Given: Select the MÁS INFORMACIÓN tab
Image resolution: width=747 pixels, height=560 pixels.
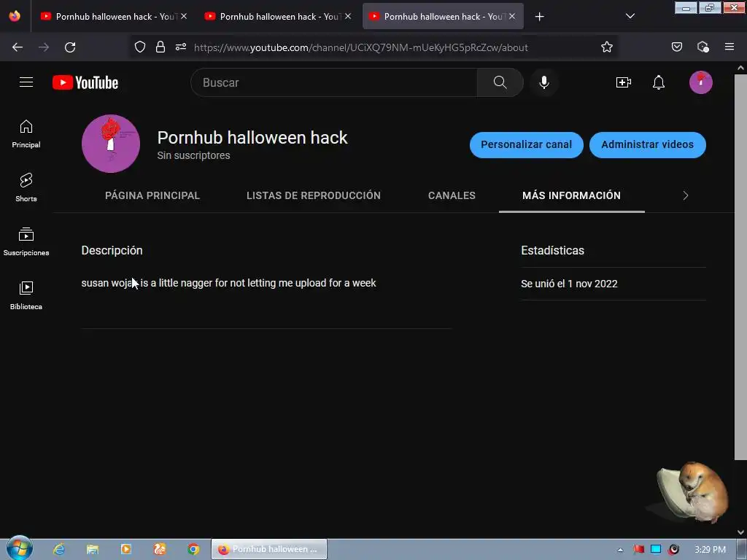Looking at the screenshot, I should [x=571, y=195].
